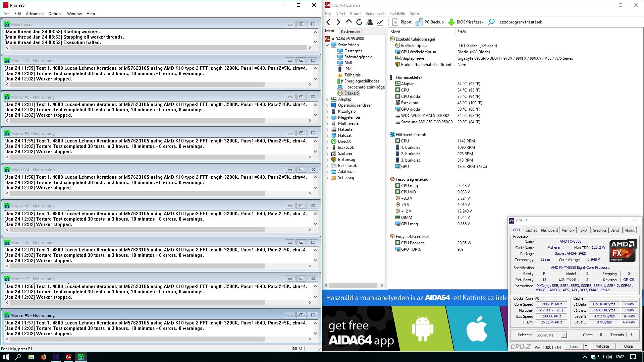Click the CPU-Z Close button
Viewport: 644px width, 362px height.
click(628, 346)
